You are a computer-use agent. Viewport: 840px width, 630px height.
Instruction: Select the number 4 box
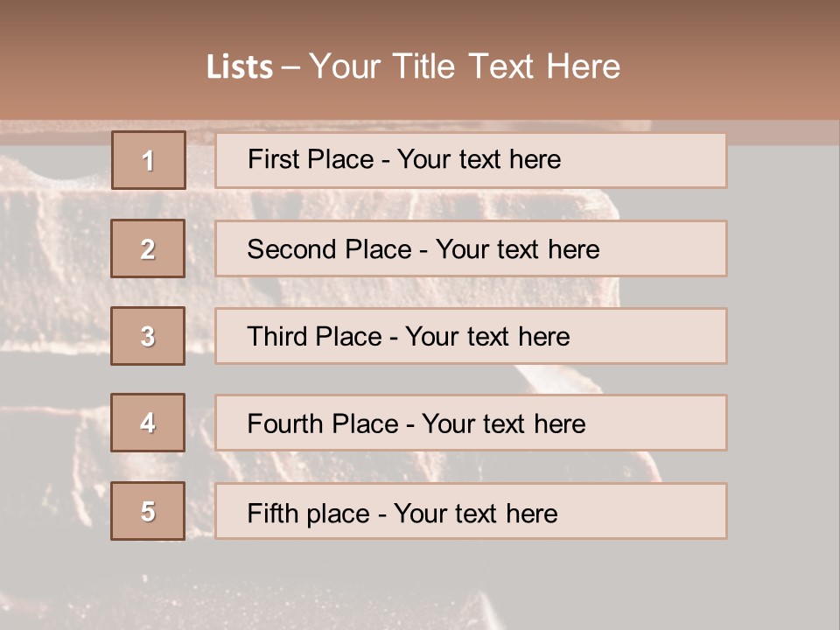coord(148,423)
